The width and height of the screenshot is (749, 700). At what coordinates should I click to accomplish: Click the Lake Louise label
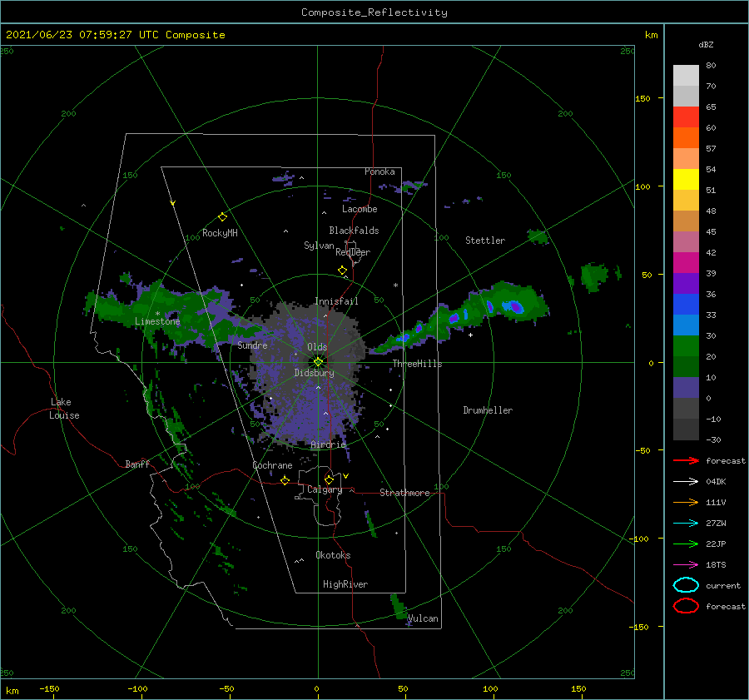pyautogui.click(x=64, y=409)
